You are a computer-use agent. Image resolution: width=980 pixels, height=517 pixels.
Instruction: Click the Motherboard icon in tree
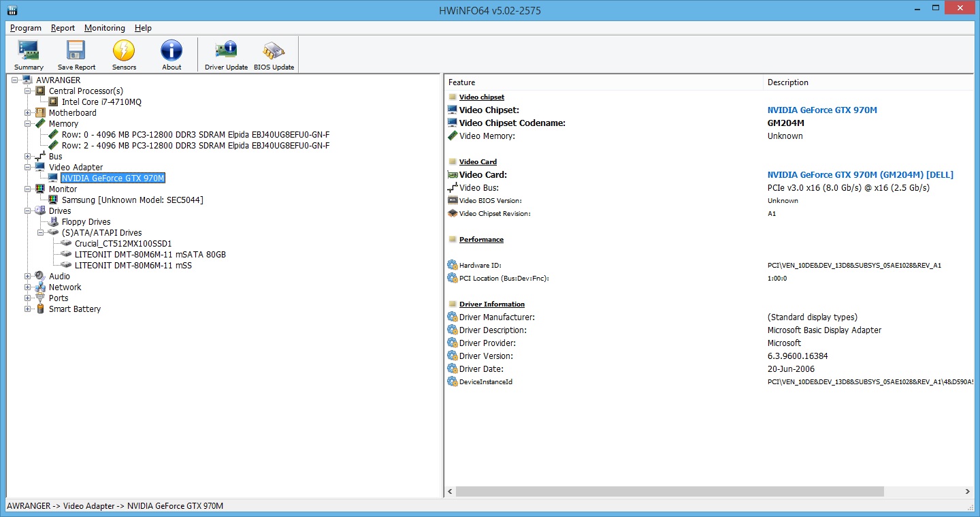pyautogui.click(x=40, y=113)
